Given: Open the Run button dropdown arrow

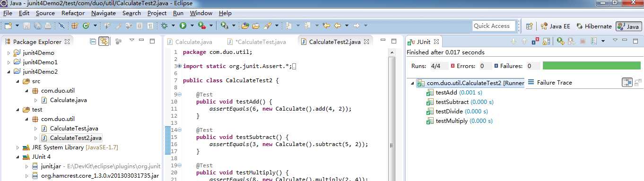Looking at the screenshot, I should [191, 26].
